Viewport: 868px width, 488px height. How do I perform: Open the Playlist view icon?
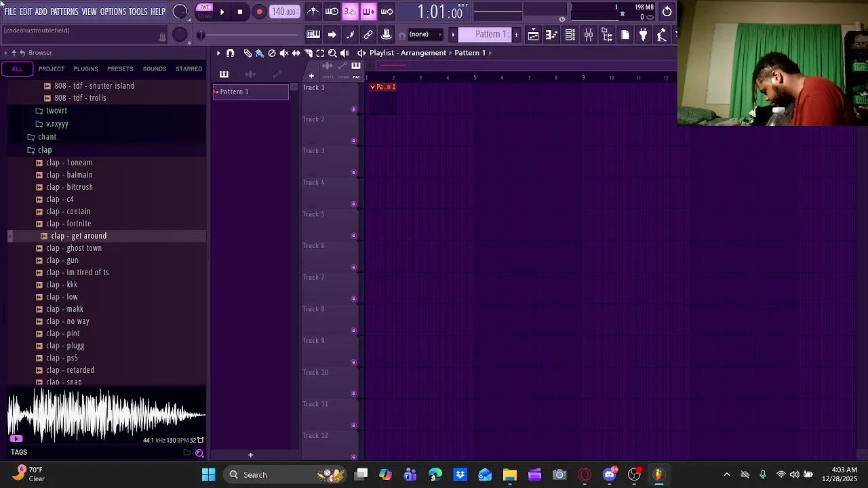click(x=534, y=35)
